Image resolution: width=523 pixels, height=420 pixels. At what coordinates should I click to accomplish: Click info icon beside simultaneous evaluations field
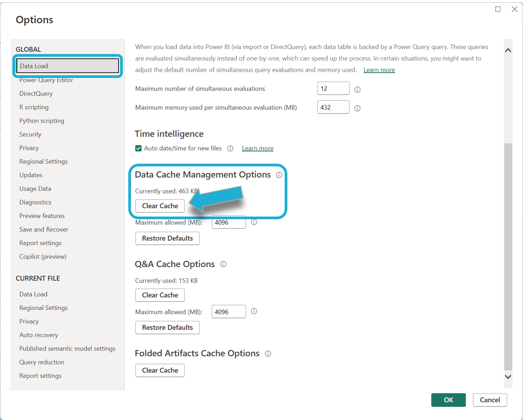(x=357, y=90)
